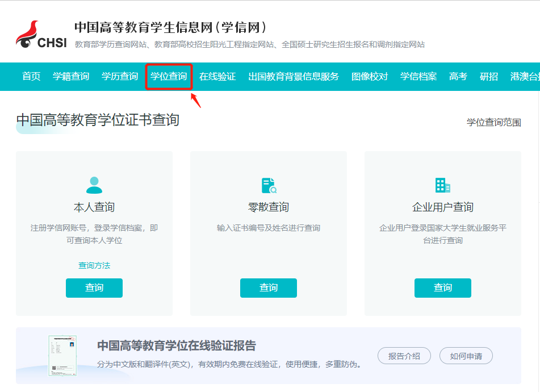The image size is (540, 392).
Task: Click the CHSI logo
Action: 41,35
